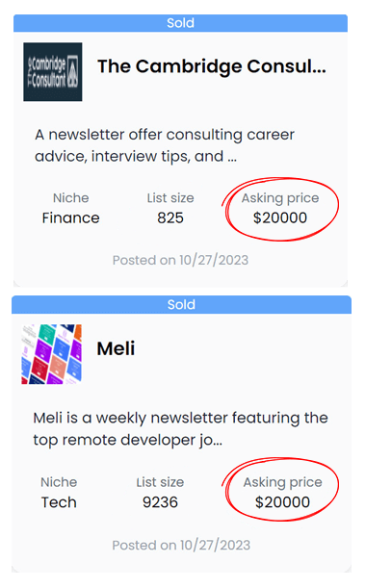Click the $20000 asking price on Cambridge listing
This screenshot has width=365, height=588.
coord(280,217)
